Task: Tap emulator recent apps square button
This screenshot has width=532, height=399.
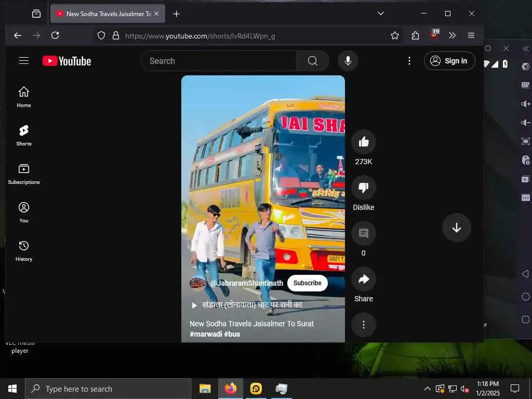Action: pyautogui.click(x=526, y=320)
